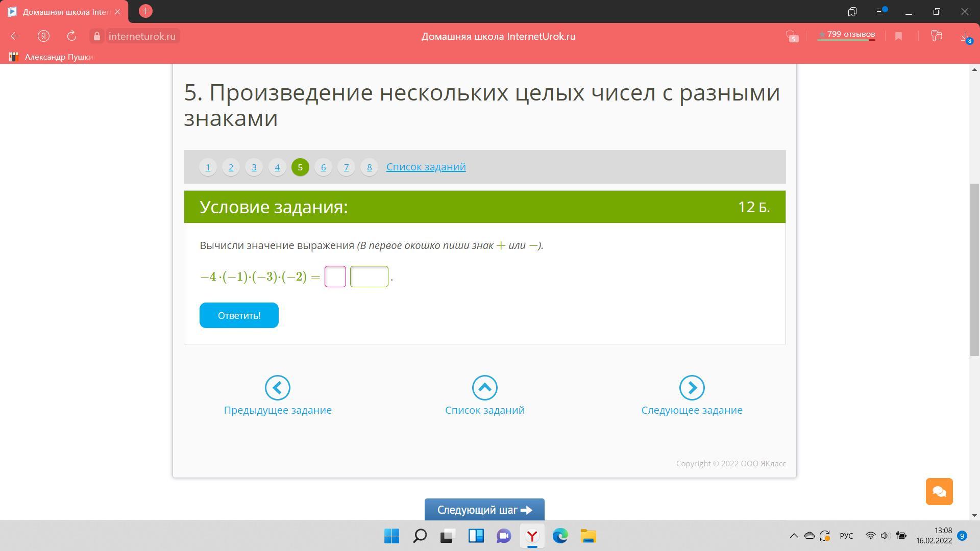Open the browser menu icon
Image resolution: width=980 pixels, height=551 pixels.
tap(880, 11)
